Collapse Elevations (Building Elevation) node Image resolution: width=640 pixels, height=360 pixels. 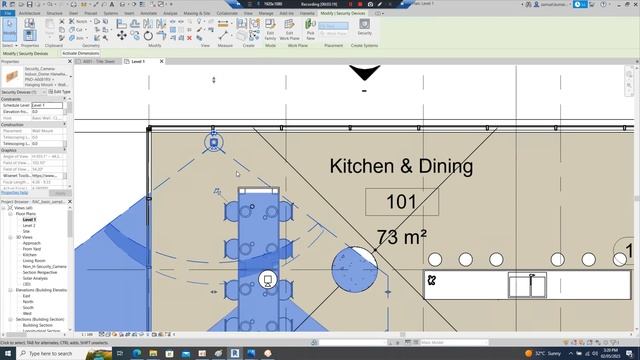[x=11, y=290]
